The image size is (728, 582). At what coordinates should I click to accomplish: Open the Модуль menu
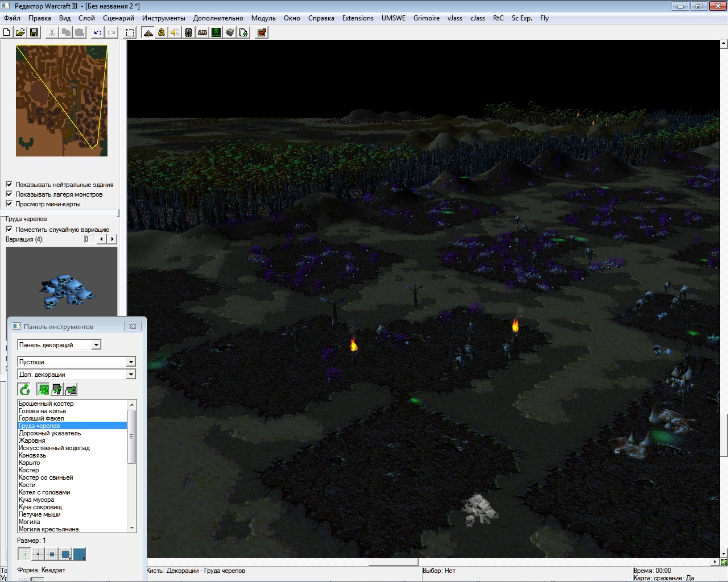click(263, 18)
